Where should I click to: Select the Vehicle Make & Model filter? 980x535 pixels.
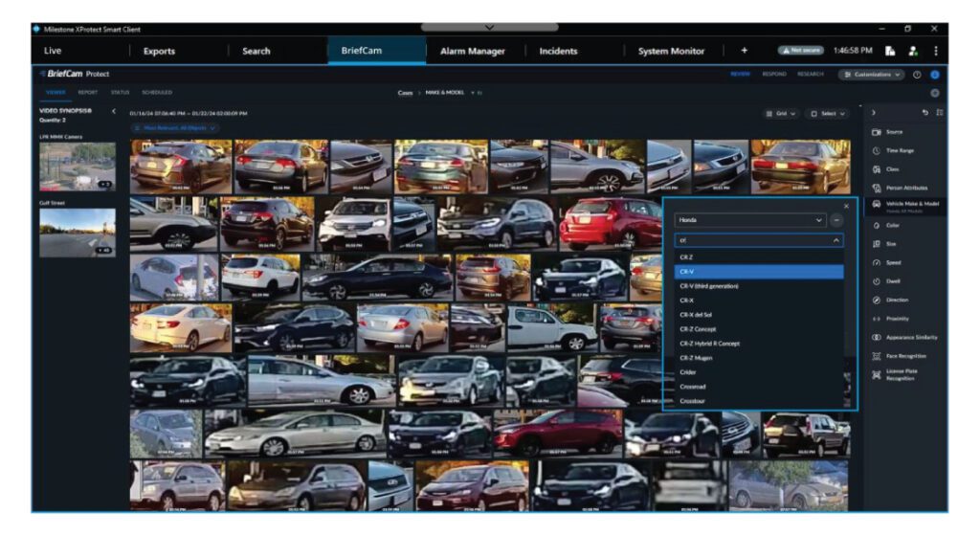(905, 207)
